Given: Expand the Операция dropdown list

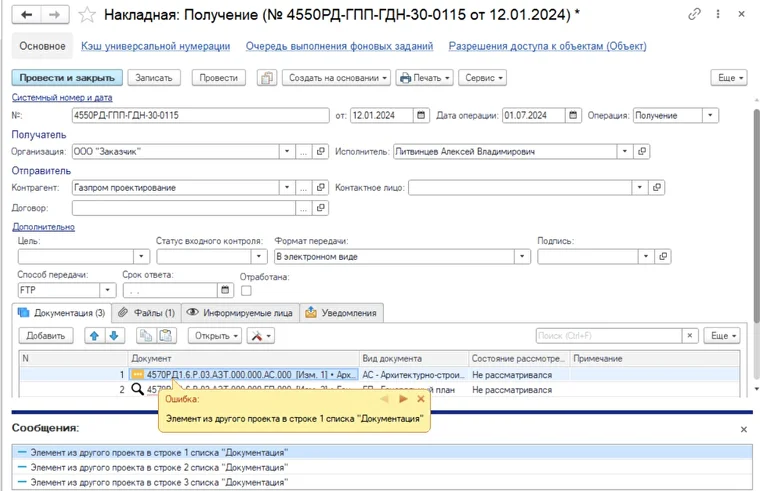Looking at the screenshot, I should pyautogui.click(x=710, y=116).
